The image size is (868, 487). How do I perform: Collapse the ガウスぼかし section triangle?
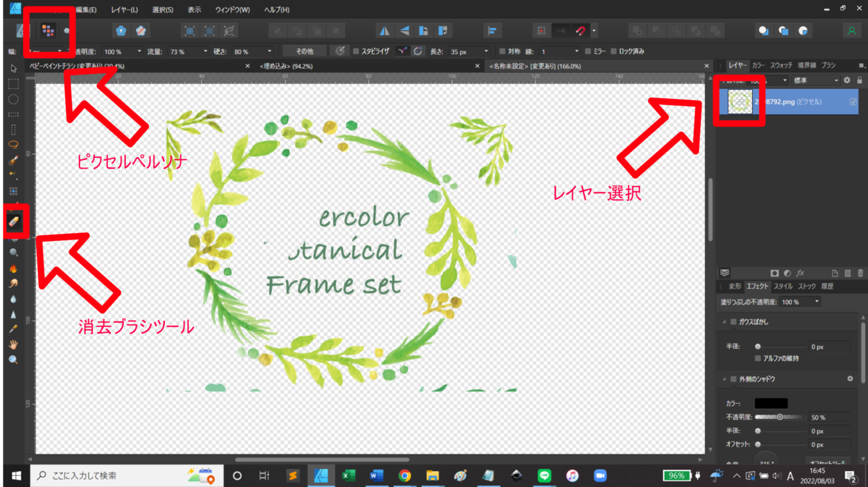(724, 321)
